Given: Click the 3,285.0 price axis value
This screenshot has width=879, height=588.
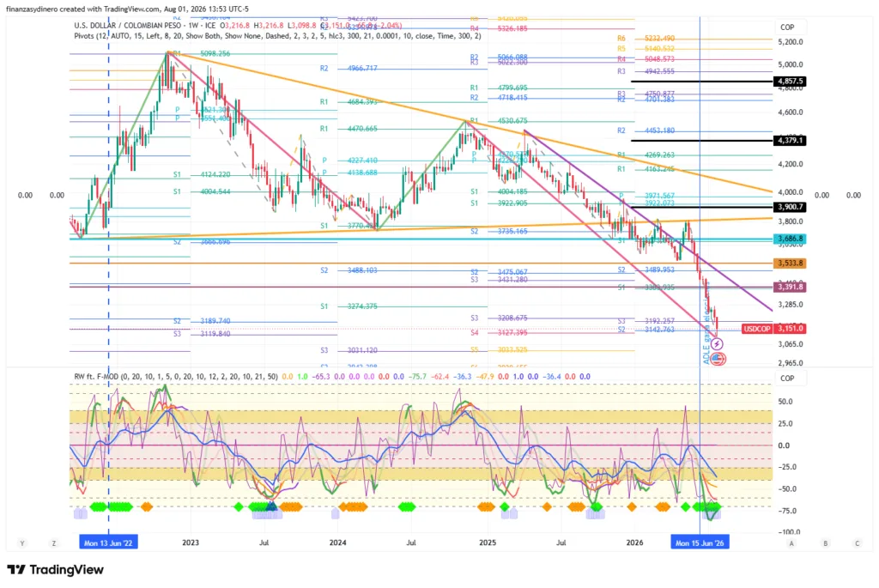Looking at the screenshot, I should (x=791, y=305).
